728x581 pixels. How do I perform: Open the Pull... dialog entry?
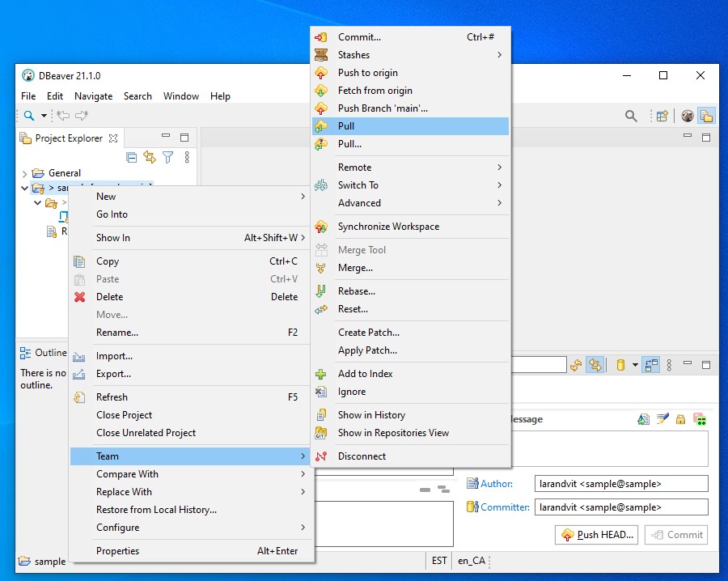(410, 144)
